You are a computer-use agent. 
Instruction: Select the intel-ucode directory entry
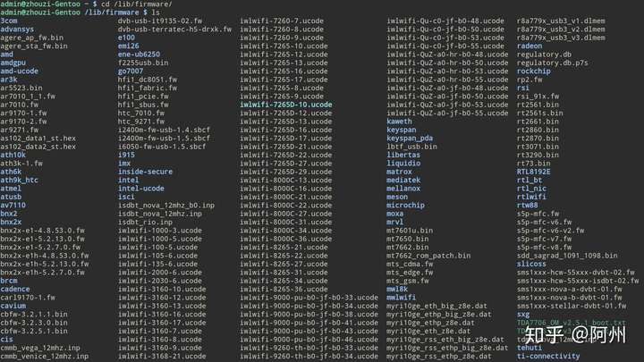click(141, 189)
